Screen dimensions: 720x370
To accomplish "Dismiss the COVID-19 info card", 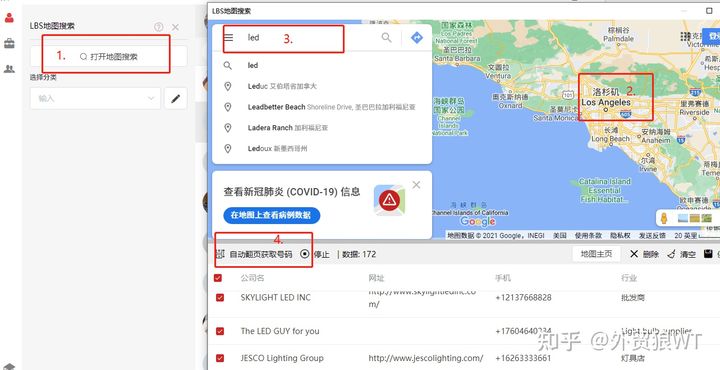I will [x=416, y=185].
